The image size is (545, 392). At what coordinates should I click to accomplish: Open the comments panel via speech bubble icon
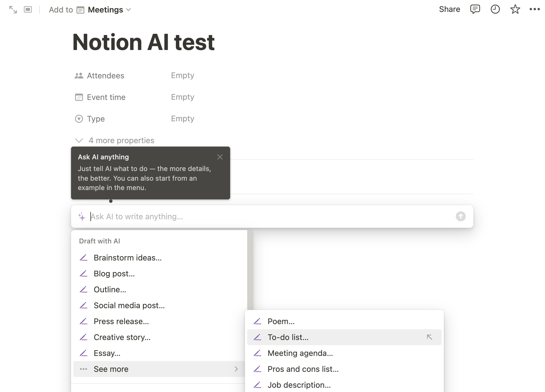(475, 9)
